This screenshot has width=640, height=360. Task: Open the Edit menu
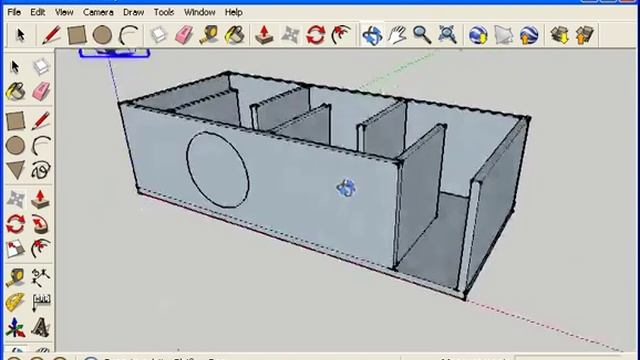(38, 12)
